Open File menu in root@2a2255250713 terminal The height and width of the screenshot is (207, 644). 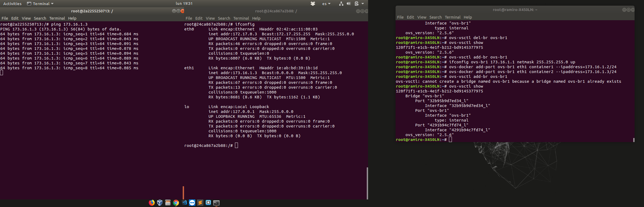pyautogui.click(x=5, y=18)
